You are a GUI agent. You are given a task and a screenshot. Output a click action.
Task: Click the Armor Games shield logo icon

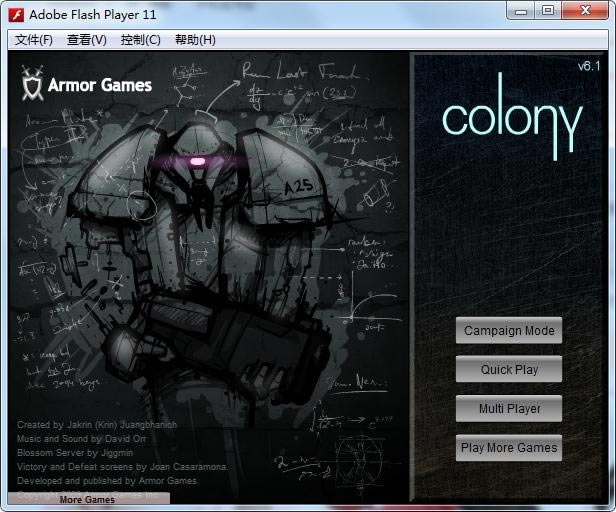[32, 84]
